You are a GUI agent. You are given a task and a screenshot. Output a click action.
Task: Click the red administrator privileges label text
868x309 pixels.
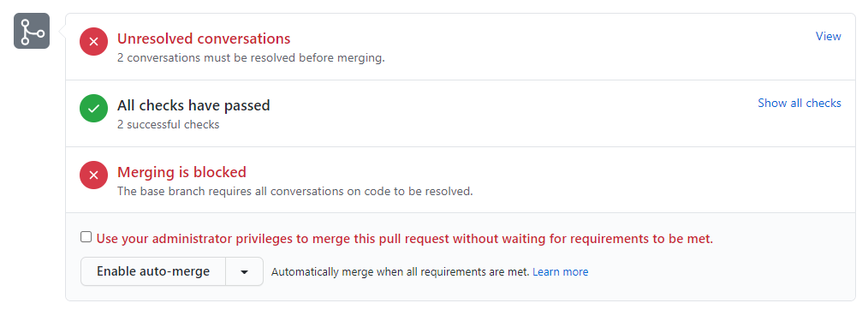tap(405, 239)
